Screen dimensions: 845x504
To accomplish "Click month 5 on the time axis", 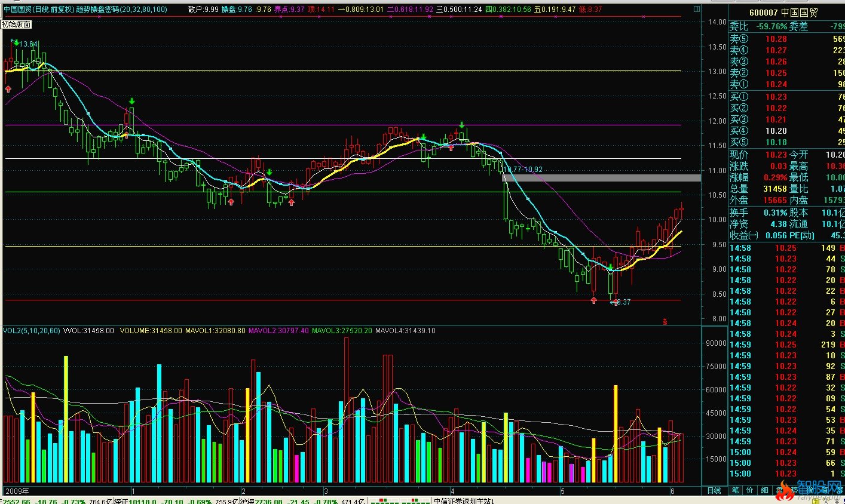I will point(562,491).
